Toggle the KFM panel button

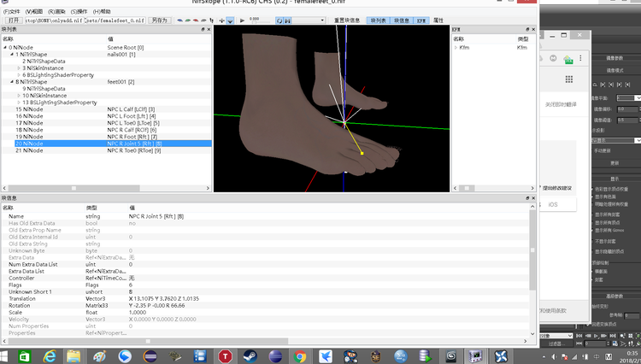pyautogui.click(x=421, y=21)
